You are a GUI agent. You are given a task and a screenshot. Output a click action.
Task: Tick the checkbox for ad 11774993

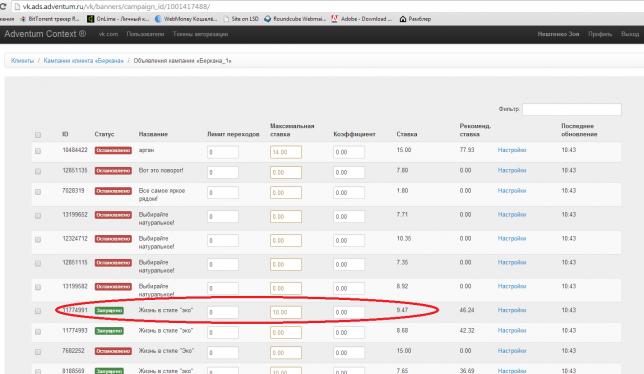click(x=38, y=331)
